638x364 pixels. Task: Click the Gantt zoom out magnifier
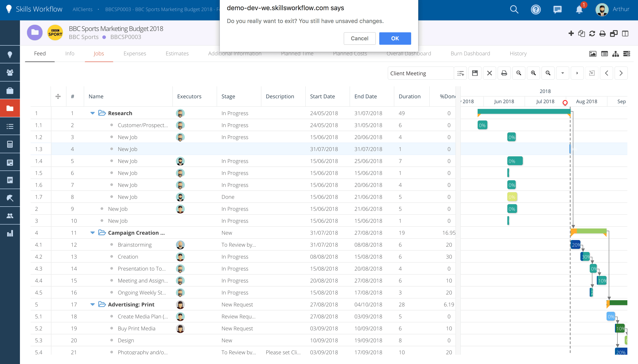(x=519, y=73)
